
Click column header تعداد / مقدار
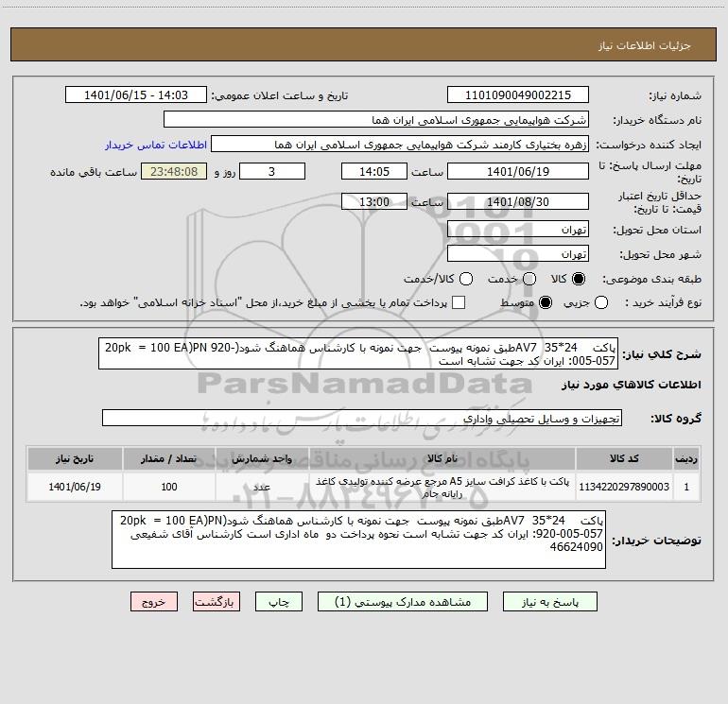(169, 458)
